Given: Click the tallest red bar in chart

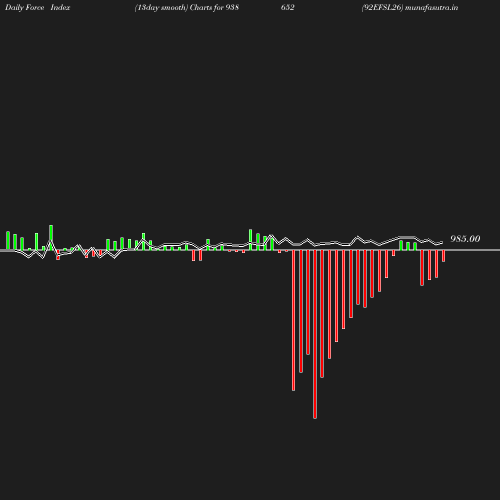Looking at the screenshot, I should pyautogui.click(x=315, y=334).
